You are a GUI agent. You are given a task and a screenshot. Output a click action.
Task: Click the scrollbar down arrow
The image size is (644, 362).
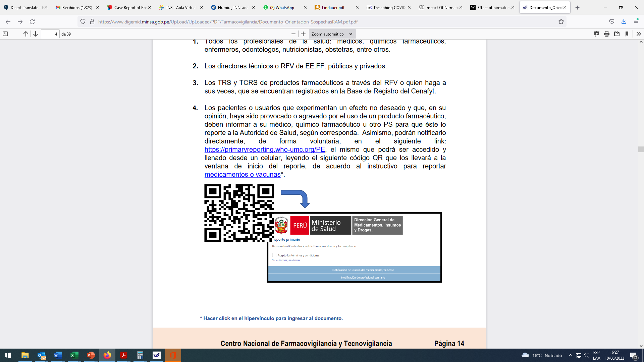[x=641, y=346]
